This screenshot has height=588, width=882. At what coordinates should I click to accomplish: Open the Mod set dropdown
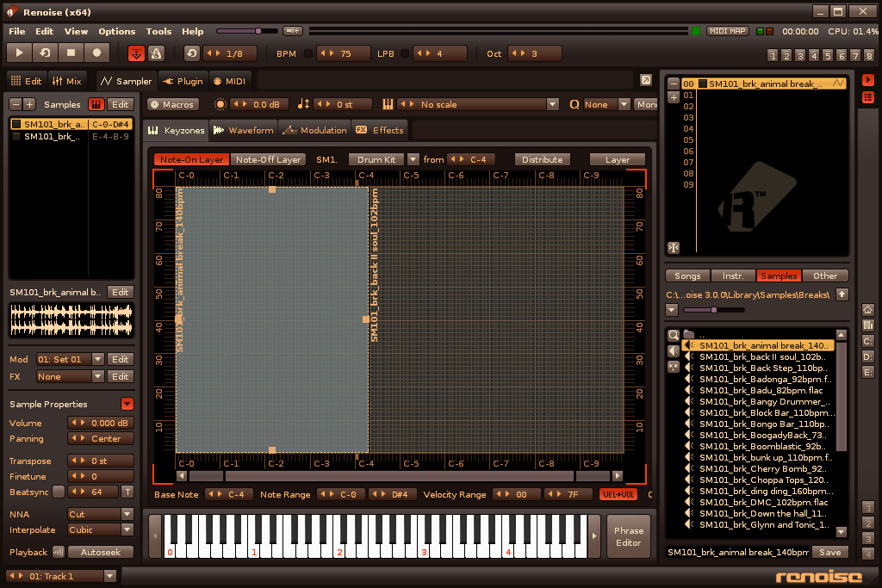98,359
